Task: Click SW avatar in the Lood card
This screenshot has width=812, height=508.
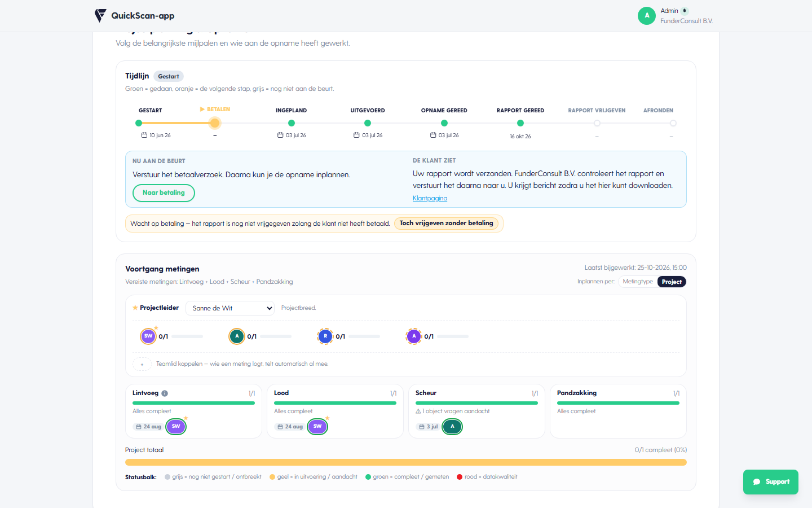Action: 317,426
